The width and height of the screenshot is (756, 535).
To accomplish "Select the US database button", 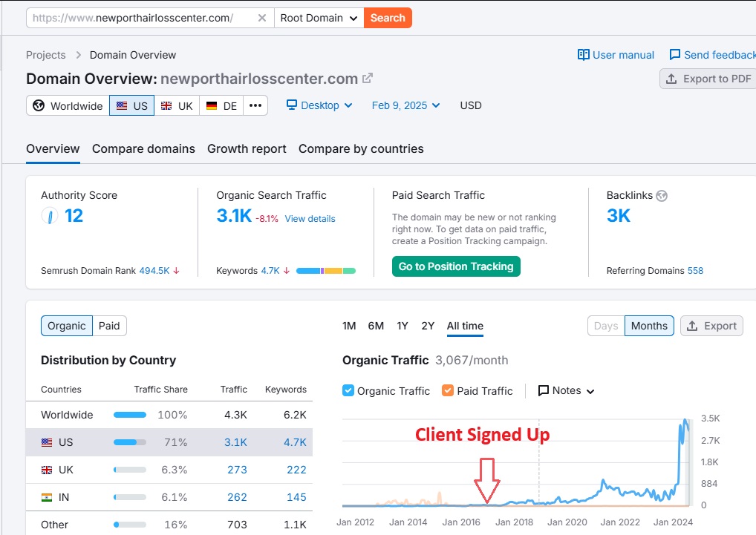I will (x=132, y=105).
